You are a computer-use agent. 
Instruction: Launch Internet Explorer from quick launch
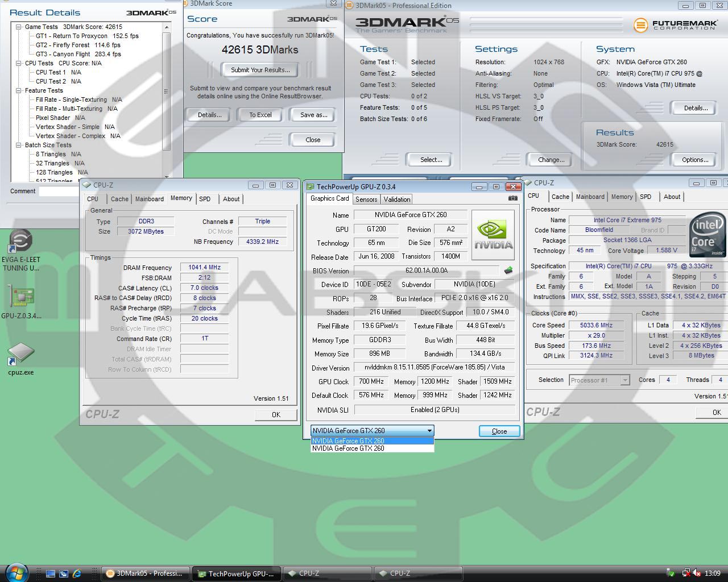click(x=76, y=573)
